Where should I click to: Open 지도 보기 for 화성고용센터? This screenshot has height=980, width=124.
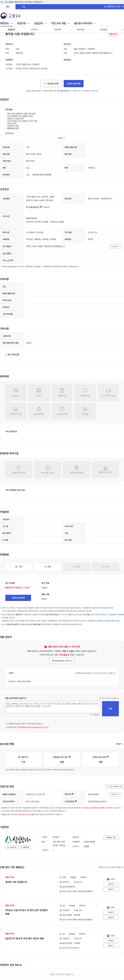click(115, 794)
